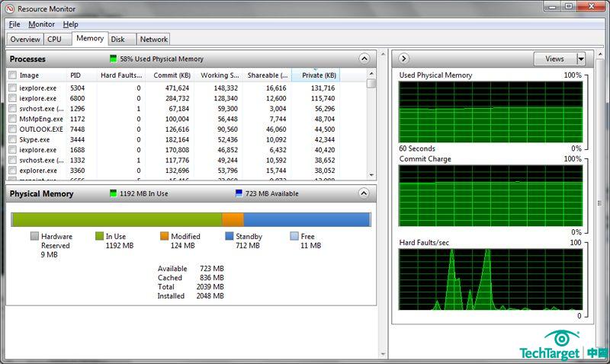Open the CPU tab
The height and width of the screenshot is (364, 610).
pos(54,39)
